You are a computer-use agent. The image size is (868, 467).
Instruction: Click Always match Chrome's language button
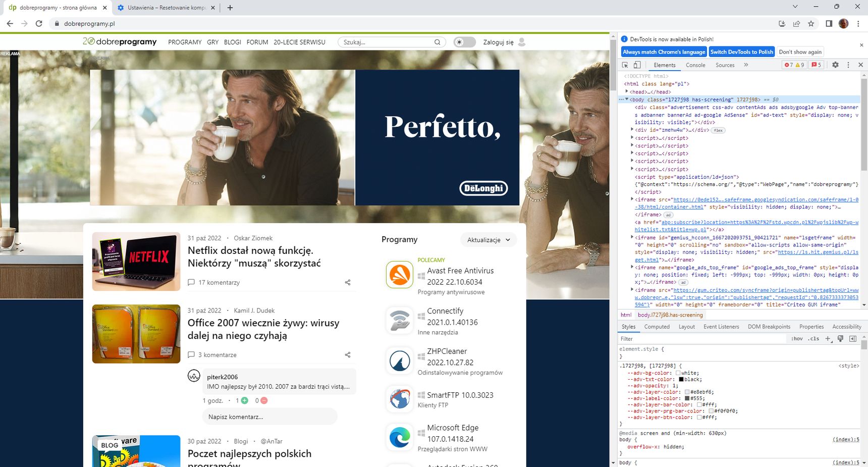664,52
